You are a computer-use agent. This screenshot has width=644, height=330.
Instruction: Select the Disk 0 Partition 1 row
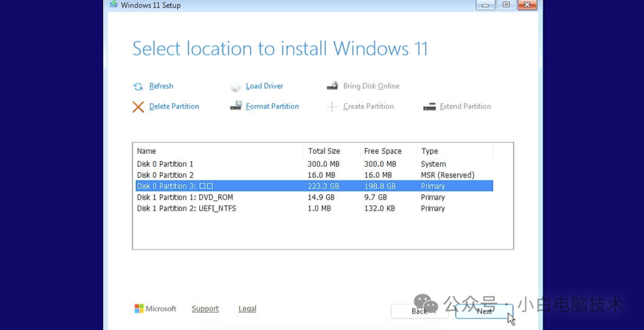[314, 164]
